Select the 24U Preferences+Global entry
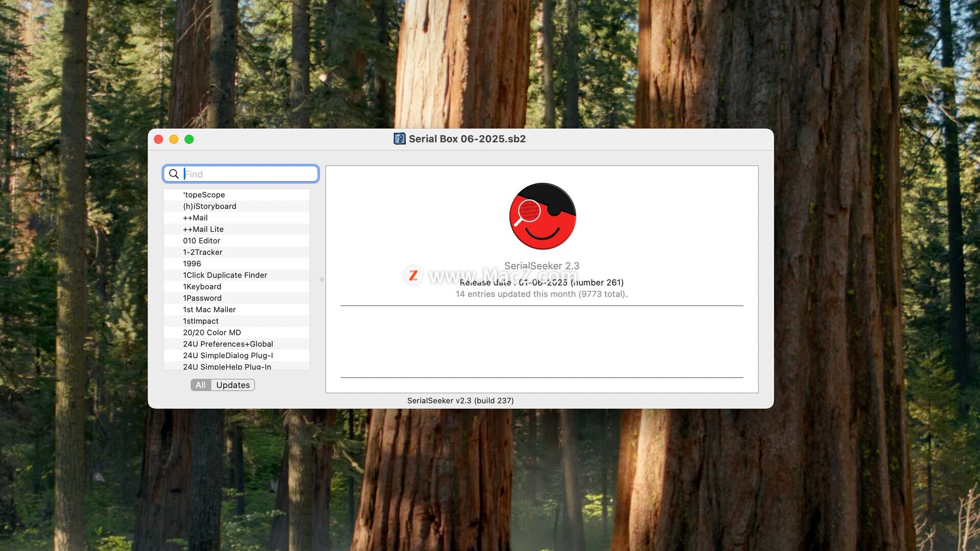The image size is (980, 551). point(236,344)
